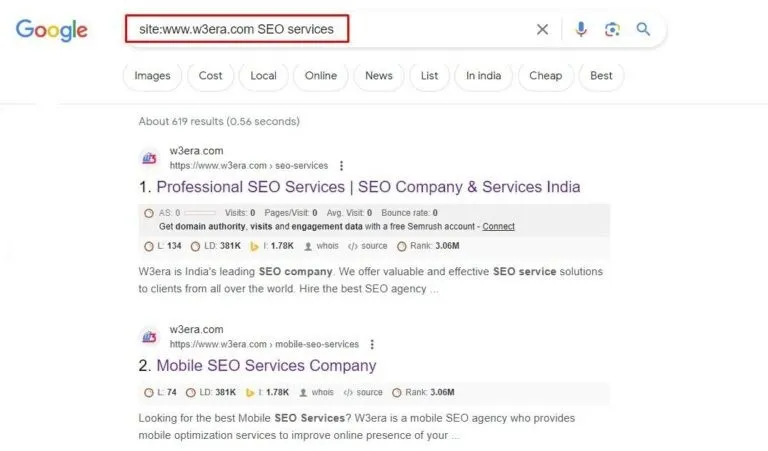Click Rank: 3.06M in first result
The height and width of the screenshot is (451, 768).
point(428,246)
